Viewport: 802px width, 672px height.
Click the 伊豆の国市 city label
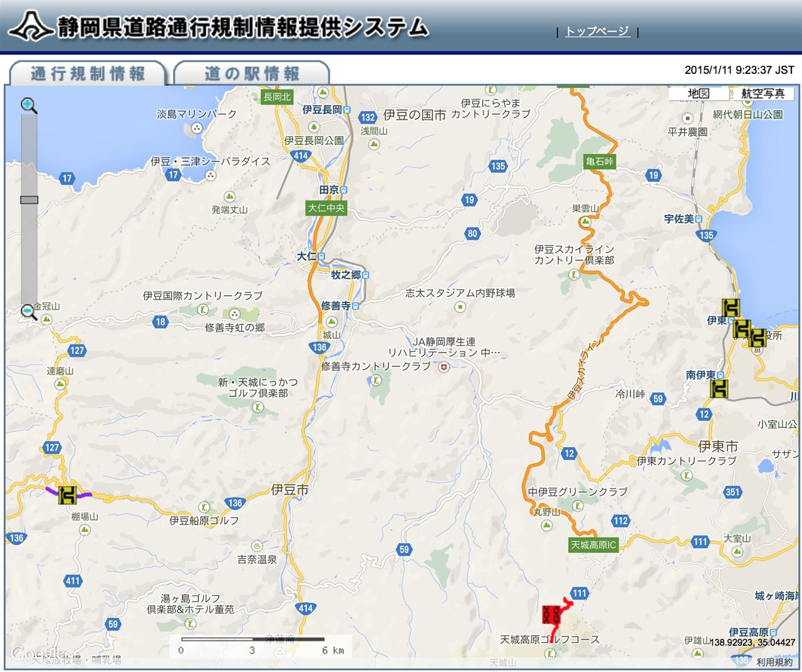pos(414,115)
